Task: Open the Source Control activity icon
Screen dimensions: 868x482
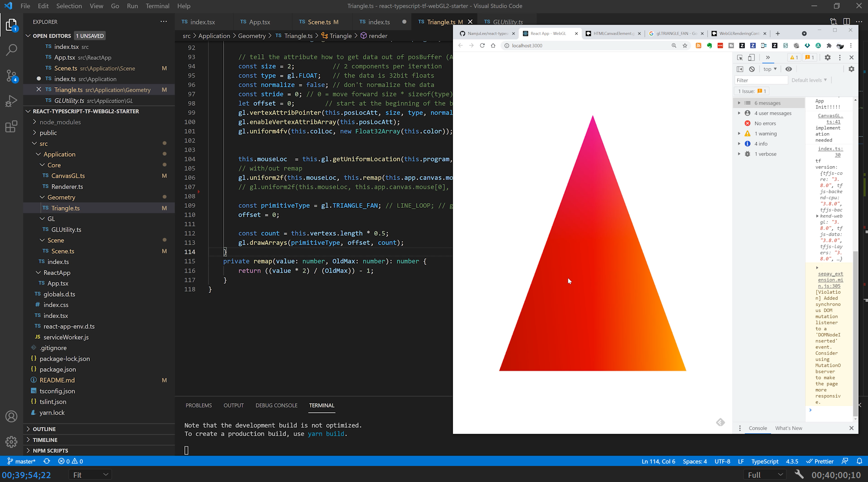Action: click(12, 75)
